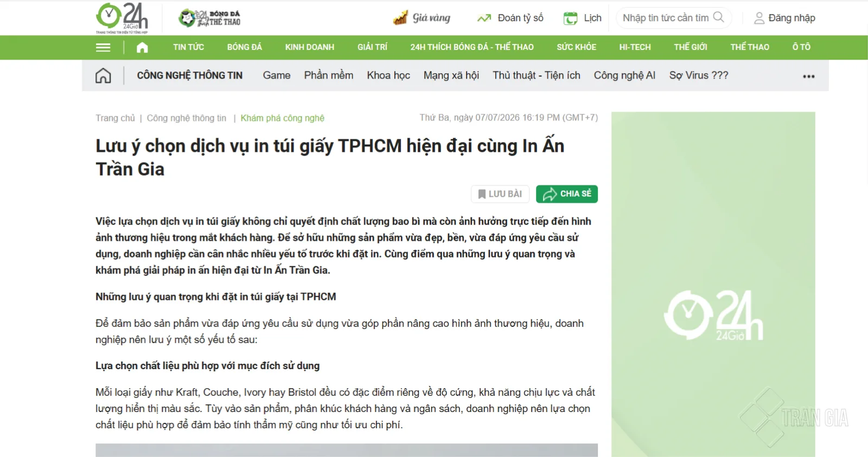Open the Lịch calendar icon
868x457 pixels.
pos(571,18)
